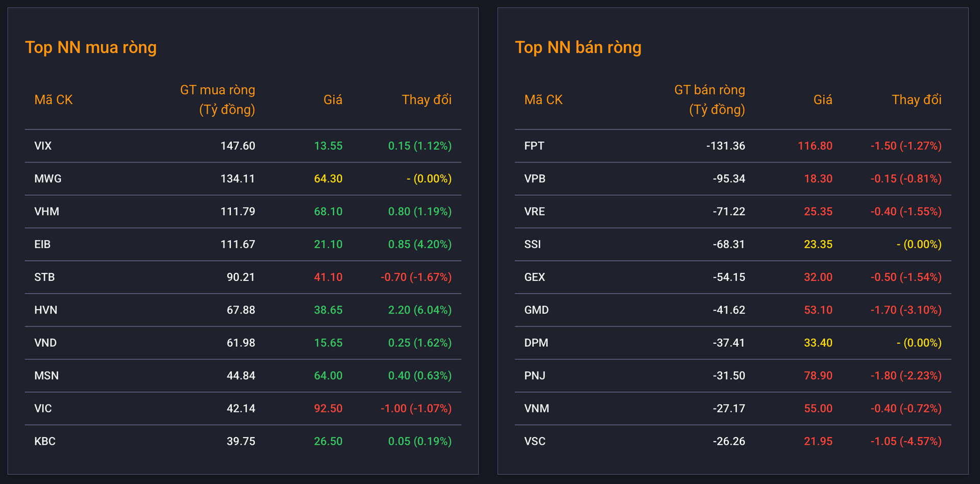Viewport: 980px width, 484px height.
Task: Select the VND ticker symbol
Action: pyautogui.click(x=45, y=343)
